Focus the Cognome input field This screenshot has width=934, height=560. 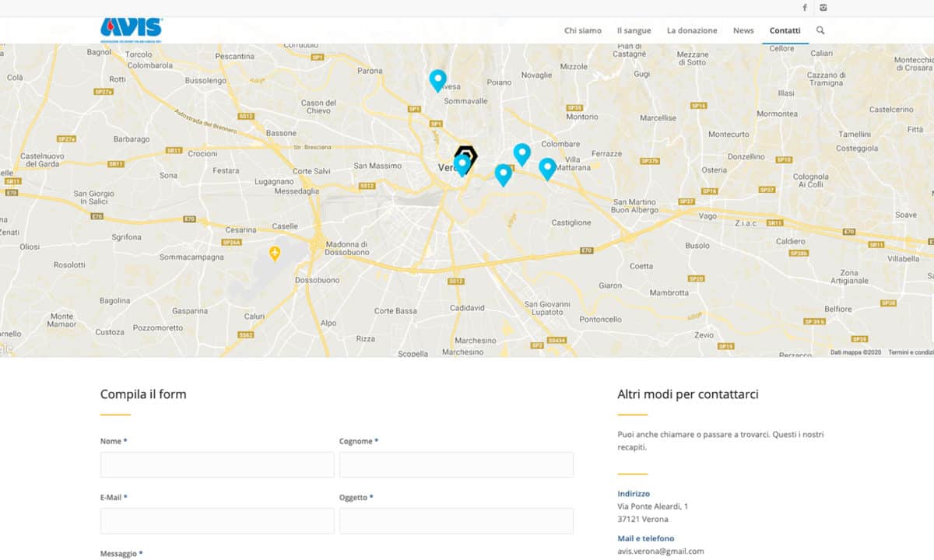click(456, 464)
